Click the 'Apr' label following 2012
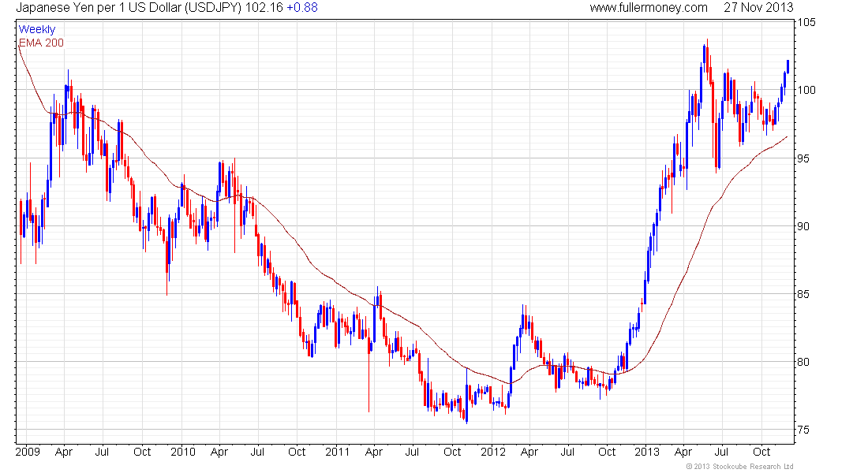Viewport: 868px width, 473px height. click(529, 453)
